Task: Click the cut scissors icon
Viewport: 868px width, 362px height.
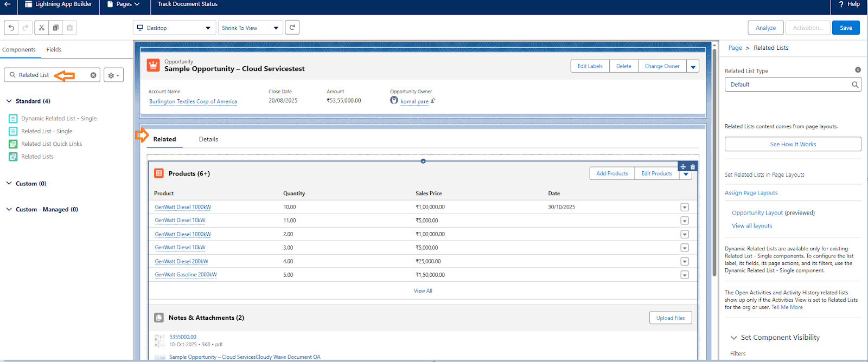Action: 41,28
